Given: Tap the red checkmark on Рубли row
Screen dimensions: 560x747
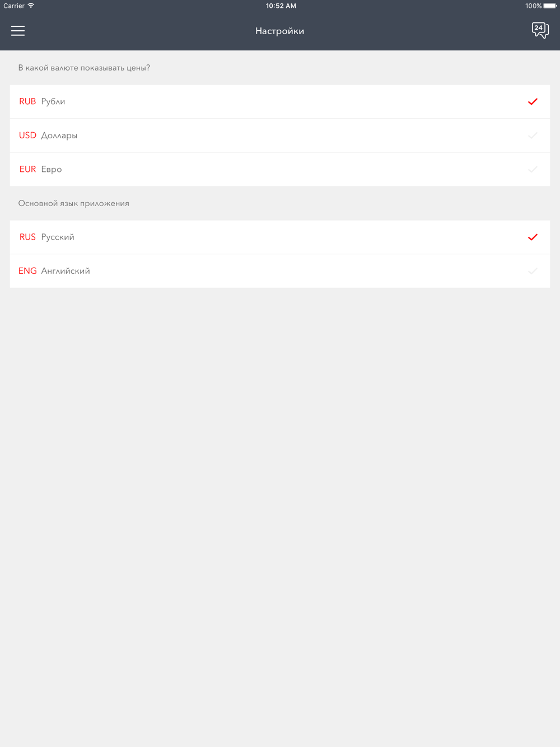Looking at the screenshot, I should [x=533, y=101].
